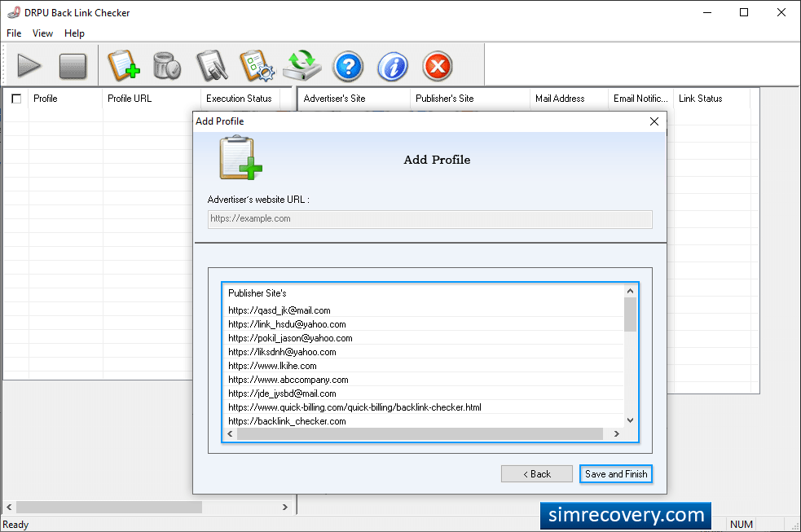801x532 pixels.
Task: Select https://link_hsdu@yahoo.com publisher entry
Action: tap(424, 324)
